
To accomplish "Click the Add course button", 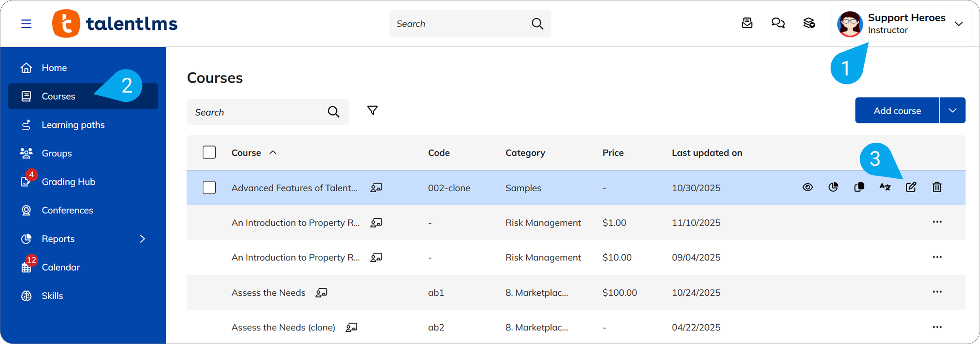I will [897, 110].
